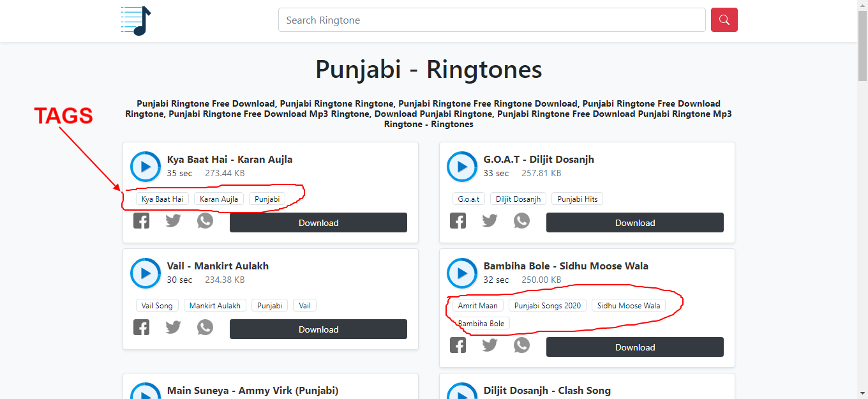Click the red search magnifier icon
This screenshot has width=868, height=399.
(x=724, y=20)
